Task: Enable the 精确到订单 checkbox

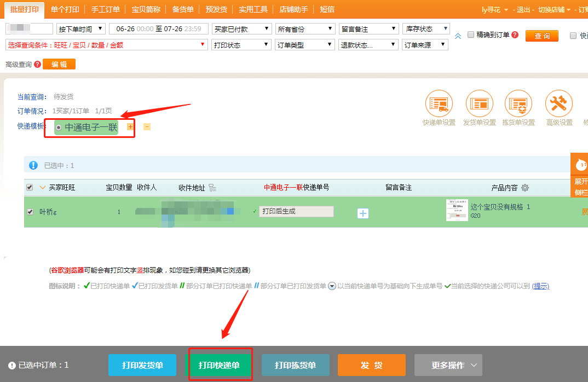Action: coord(471,34)
